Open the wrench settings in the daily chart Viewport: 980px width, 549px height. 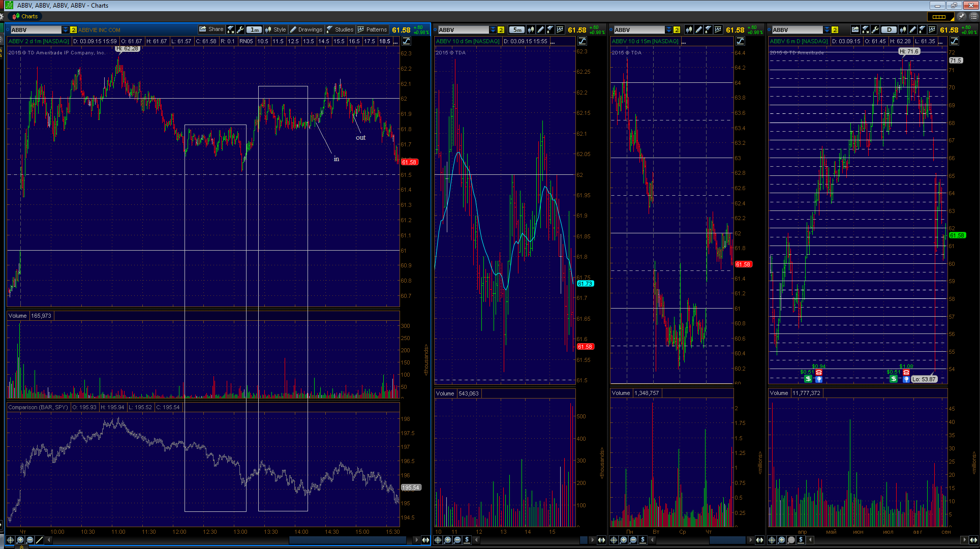(875, 30)
